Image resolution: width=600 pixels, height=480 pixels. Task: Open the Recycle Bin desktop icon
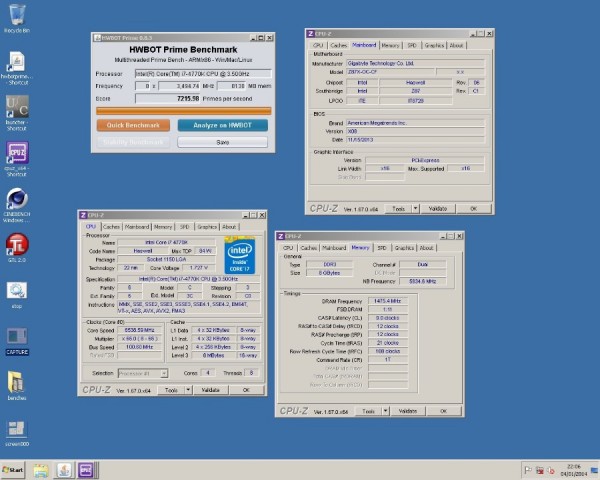(16, 19)
